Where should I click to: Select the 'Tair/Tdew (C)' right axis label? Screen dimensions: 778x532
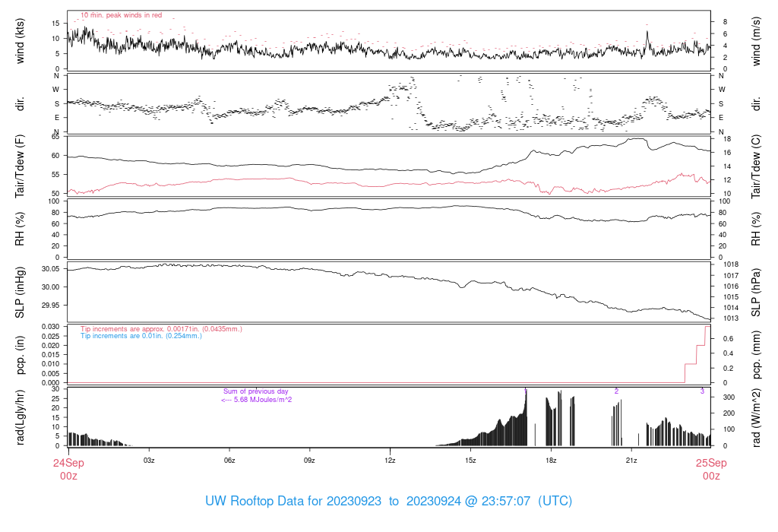(757, 166)
